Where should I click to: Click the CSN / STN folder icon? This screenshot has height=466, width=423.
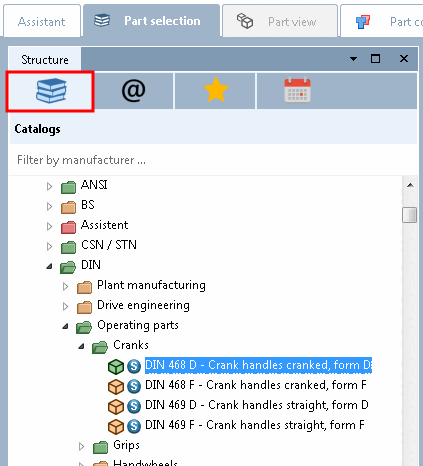(68, 247)
